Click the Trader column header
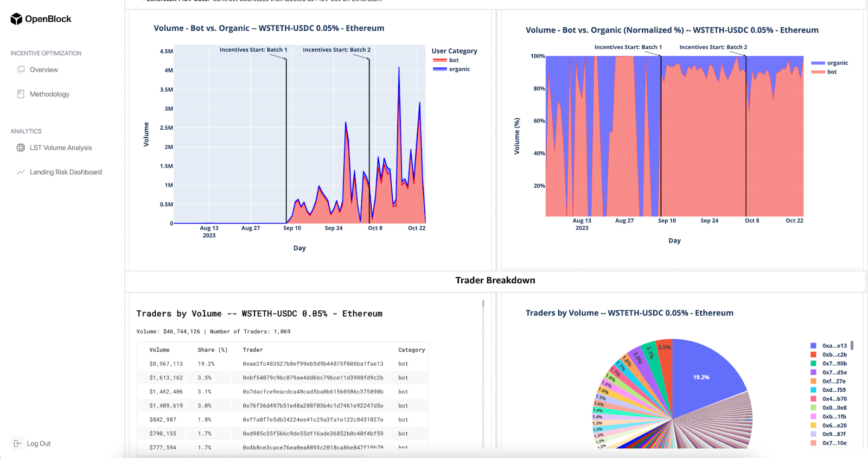Viewport: 868px width, 458px height. click(x=253, y=350)
